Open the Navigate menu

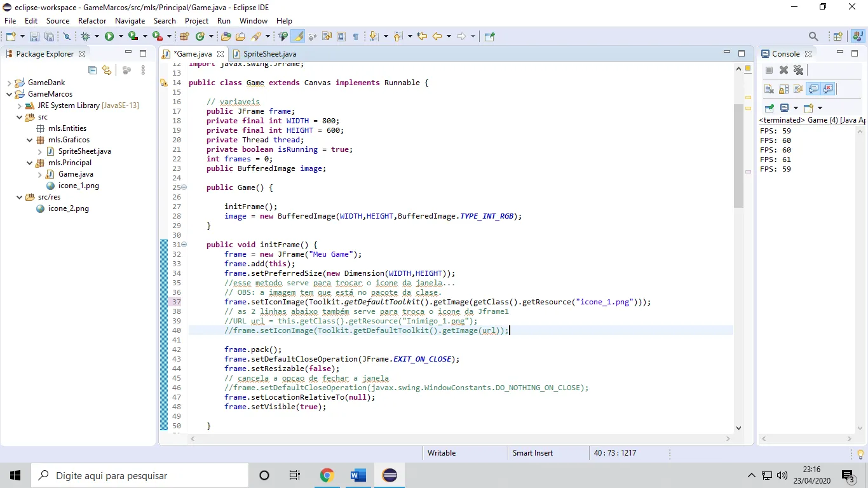[130, 21]
